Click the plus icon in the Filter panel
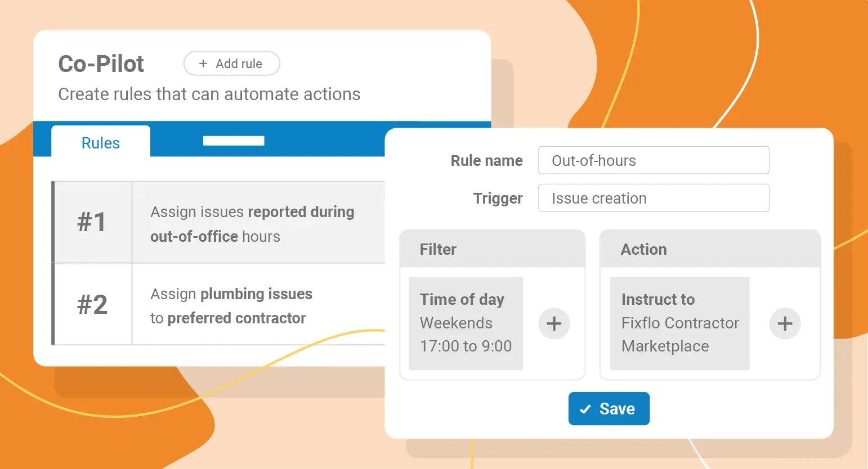868x469 pixels. (554, 323)
